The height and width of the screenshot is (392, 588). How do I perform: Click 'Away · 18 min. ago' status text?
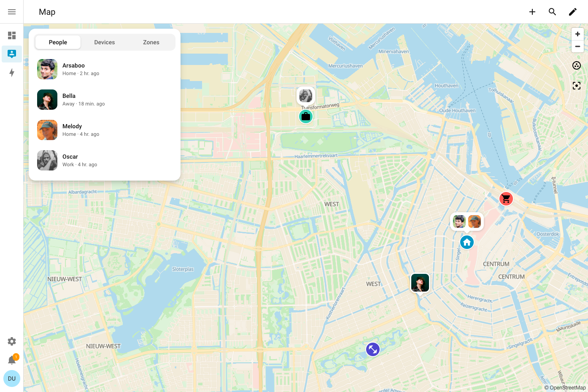pyautogui.click(x=84, y=104)
